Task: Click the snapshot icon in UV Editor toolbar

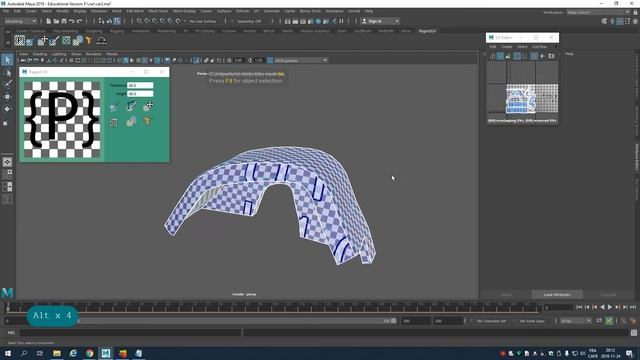Action: click(x=551, y=56)
